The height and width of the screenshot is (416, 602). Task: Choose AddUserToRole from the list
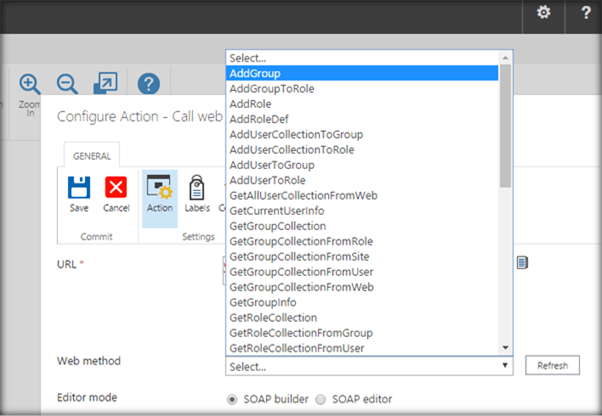pyautogui.click(x=362, y=180)
